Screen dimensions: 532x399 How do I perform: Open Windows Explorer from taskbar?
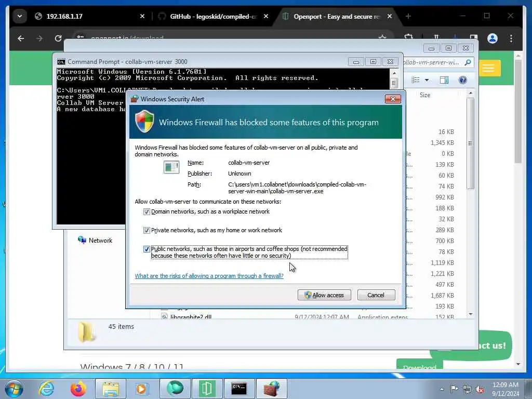point(111,389)
